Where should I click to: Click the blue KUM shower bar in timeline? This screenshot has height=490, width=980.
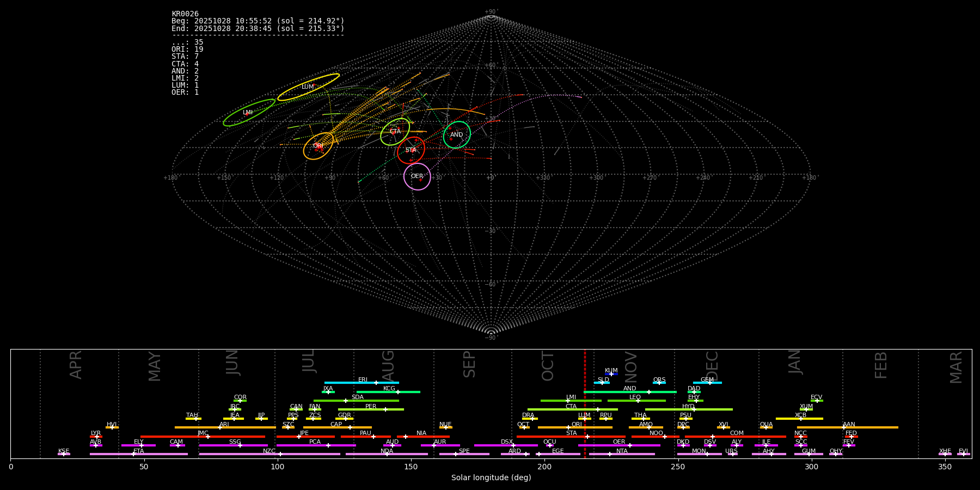click(611, 374)
